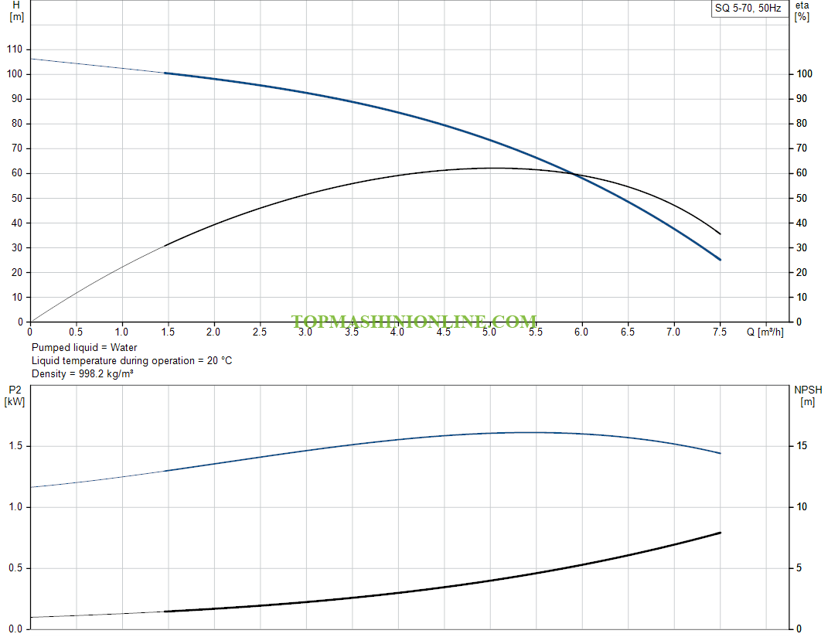Click the 'SQ 5-70, 50Hz' legend box
The height and width of the screenshot is (644, 828).
tap(749, 9)
